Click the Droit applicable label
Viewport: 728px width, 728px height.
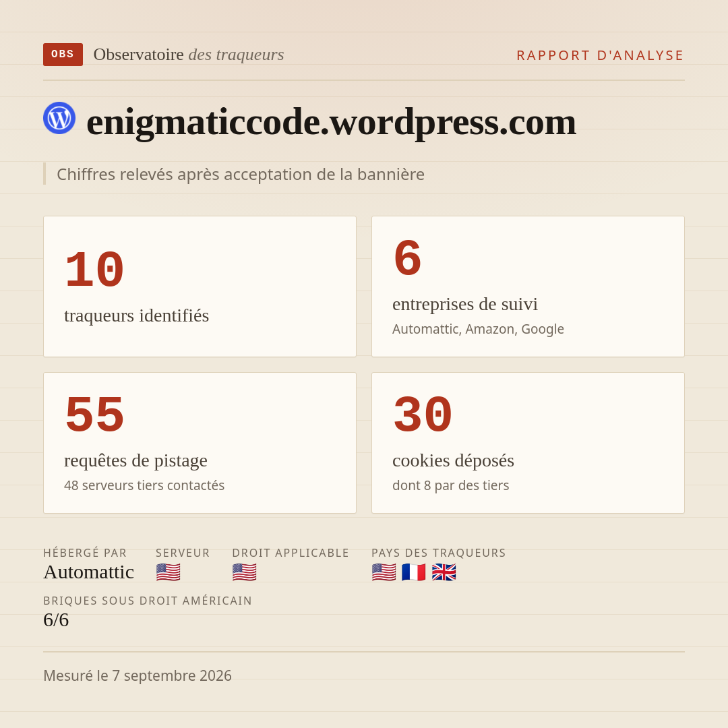291,553
